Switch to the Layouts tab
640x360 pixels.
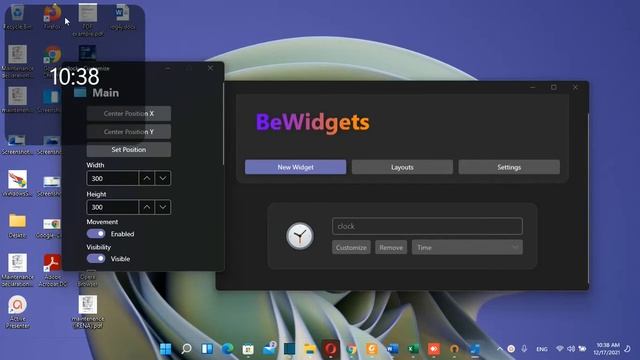(402, 167)
